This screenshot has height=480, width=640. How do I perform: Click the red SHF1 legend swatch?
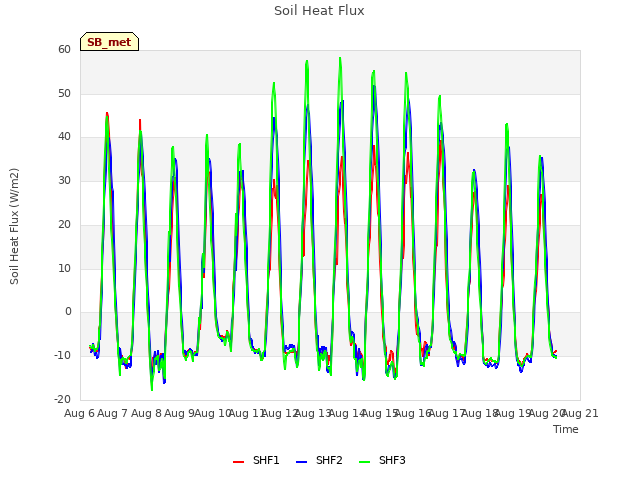(x=238, y=462)
